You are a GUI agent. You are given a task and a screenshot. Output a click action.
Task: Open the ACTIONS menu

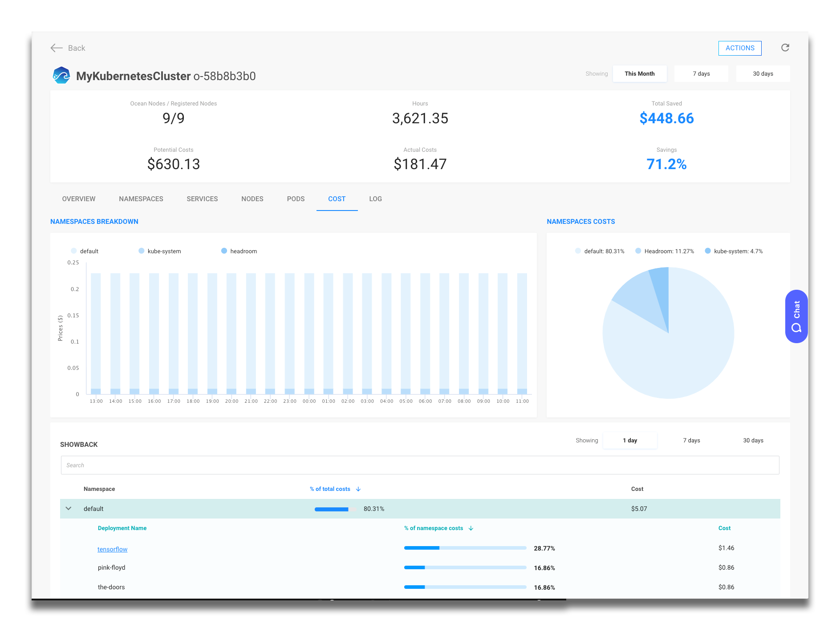point(739,48)
